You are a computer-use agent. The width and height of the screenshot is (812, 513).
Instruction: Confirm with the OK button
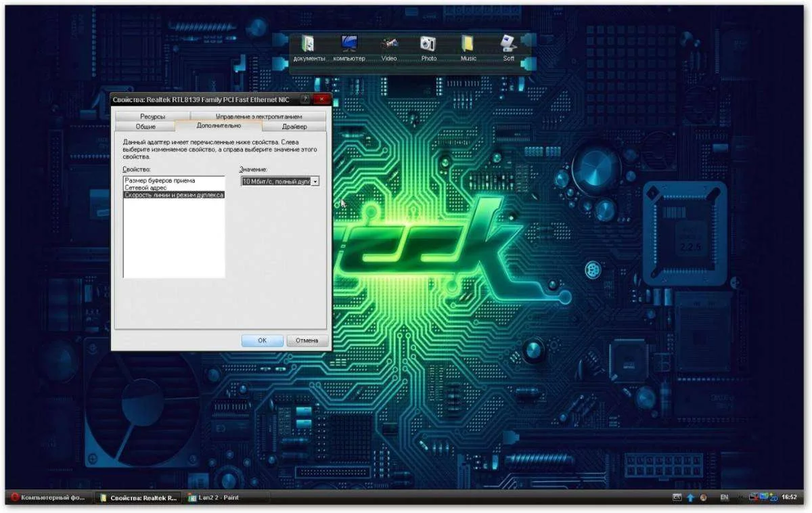[x=262, y=340]
